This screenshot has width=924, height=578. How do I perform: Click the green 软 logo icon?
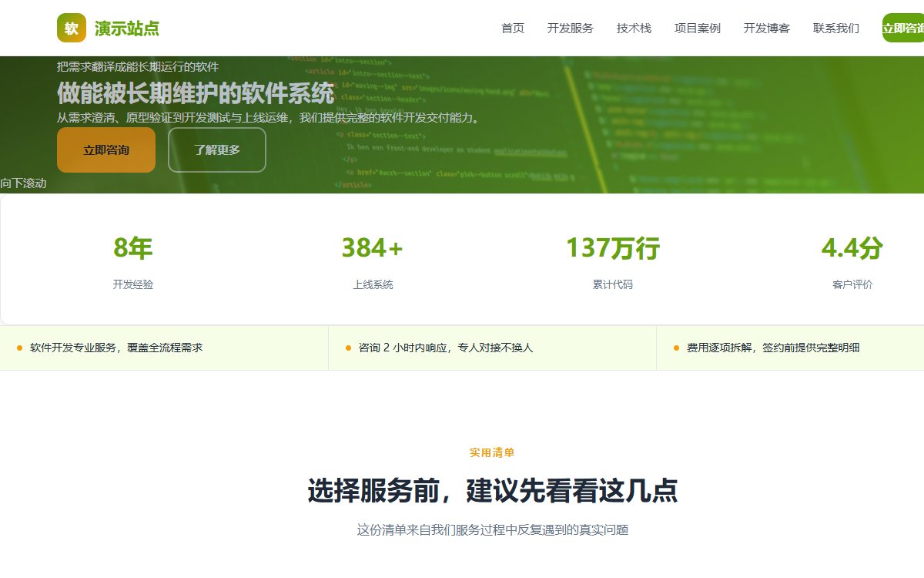[72, 28]
